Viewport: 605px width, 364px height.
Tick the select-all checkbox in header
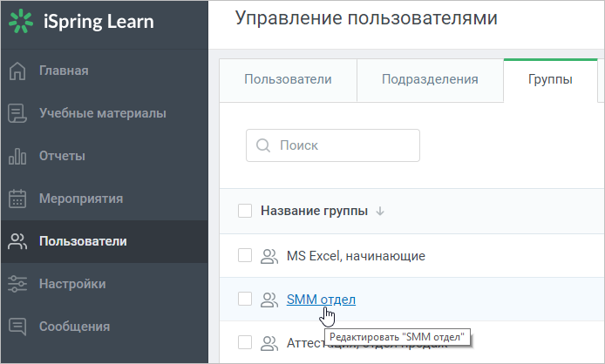pos(245,211)
